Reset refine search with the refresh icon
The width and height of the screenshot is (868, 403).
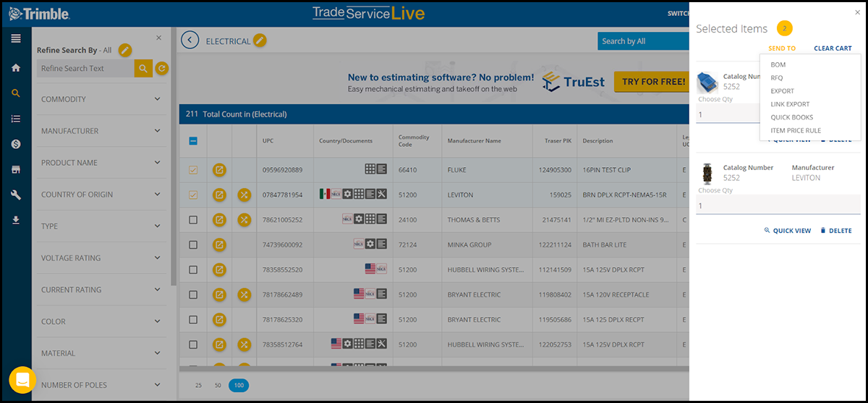(162, 69)
